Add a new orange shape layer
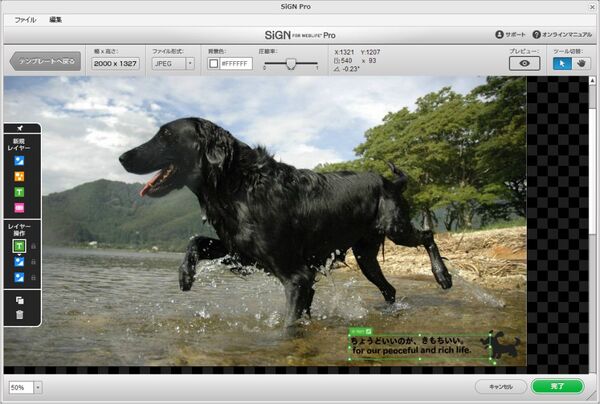 click(x=19, y=176)
